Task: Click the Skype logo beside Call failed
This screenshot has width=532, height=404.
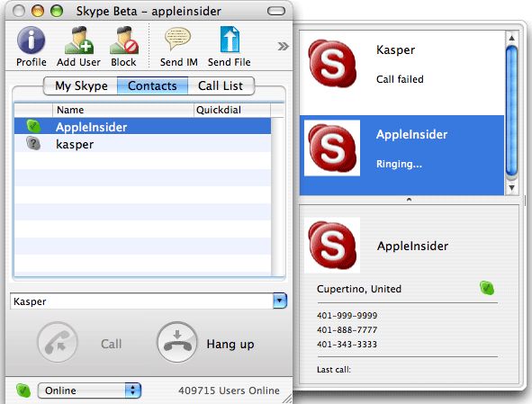Action: 332,63
